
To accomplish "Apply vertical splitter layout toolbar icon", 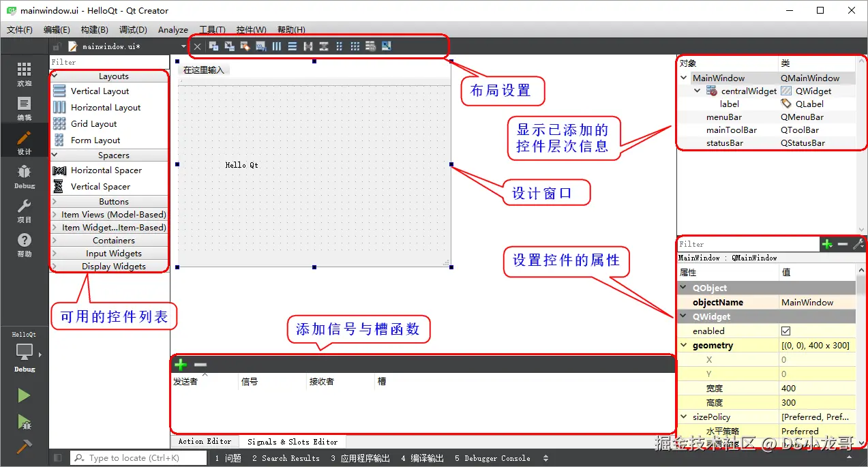I will 323,46.
